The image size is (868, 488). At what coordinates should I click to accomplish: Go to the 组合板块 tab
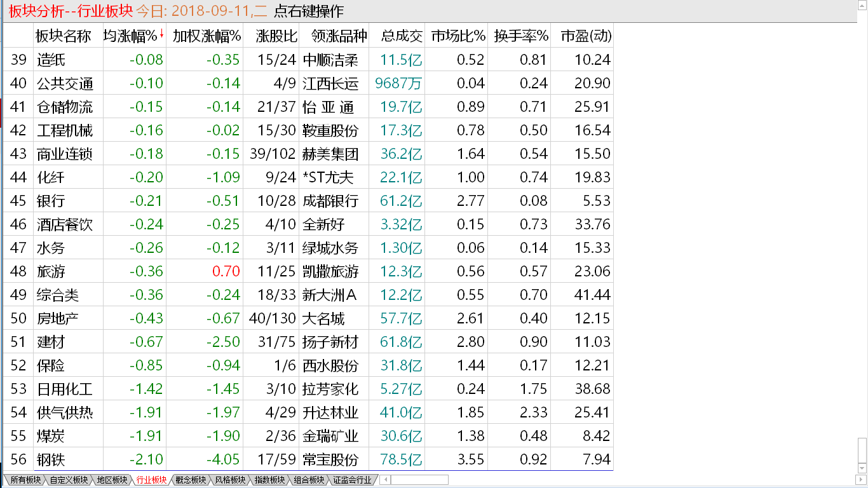tap(309, 480)
